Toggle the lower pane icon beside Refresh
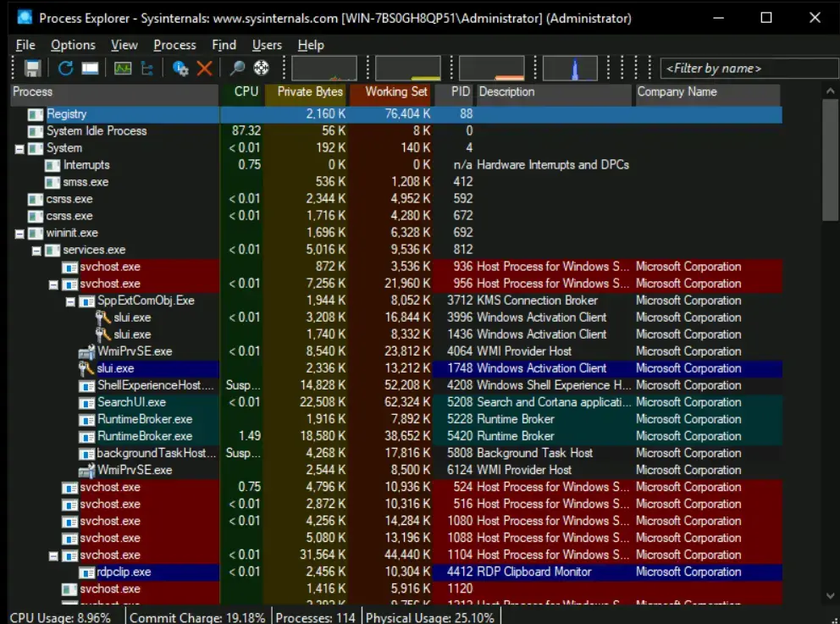The width and height of the screenshot is (840, 624). [90, 68]
